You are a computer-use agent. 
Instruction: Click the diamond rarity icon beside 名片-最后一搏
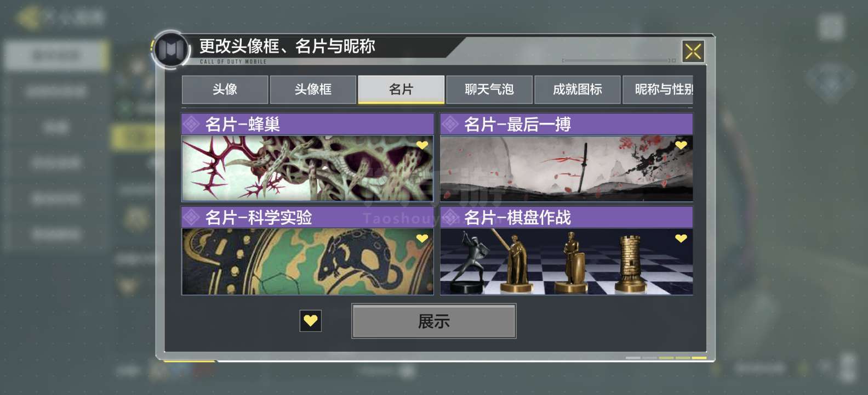(x=450, y=125)
